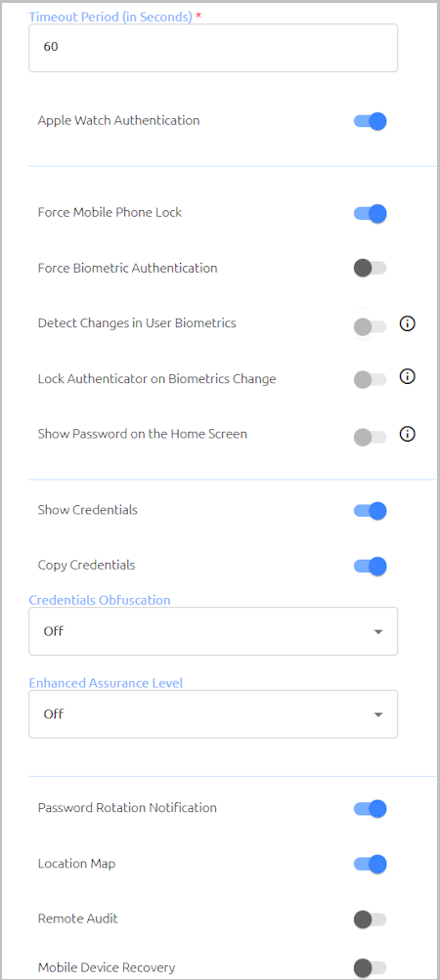Open the Credentials Obfuscation dropdown

coord(213,631)
